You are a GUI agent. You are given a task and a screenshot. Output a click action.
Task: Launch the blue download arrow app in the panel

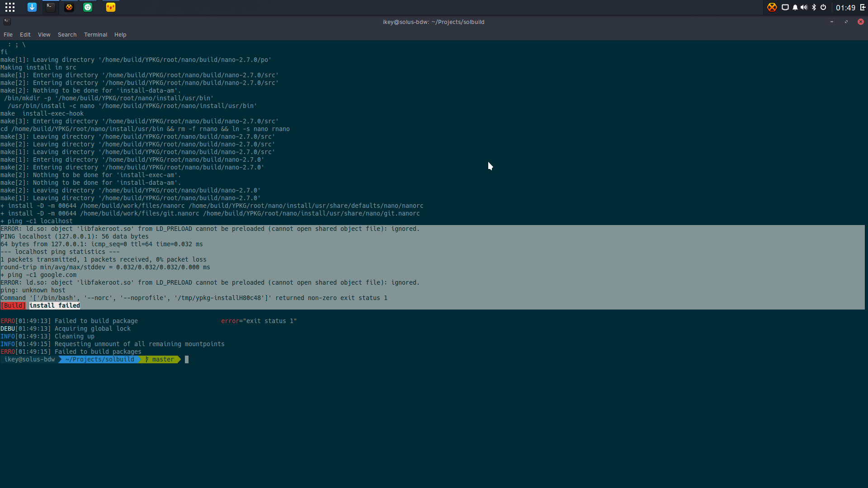(x=32, y=7)
